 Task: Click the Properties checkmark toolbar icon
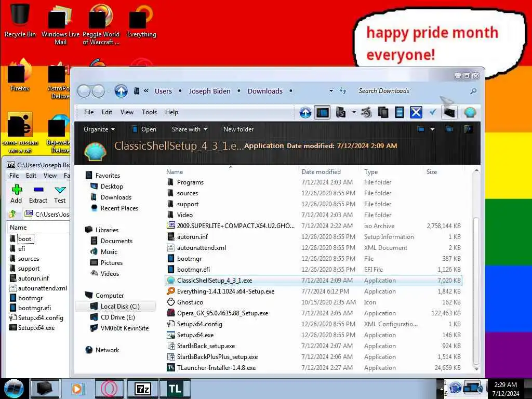[433, 112]
